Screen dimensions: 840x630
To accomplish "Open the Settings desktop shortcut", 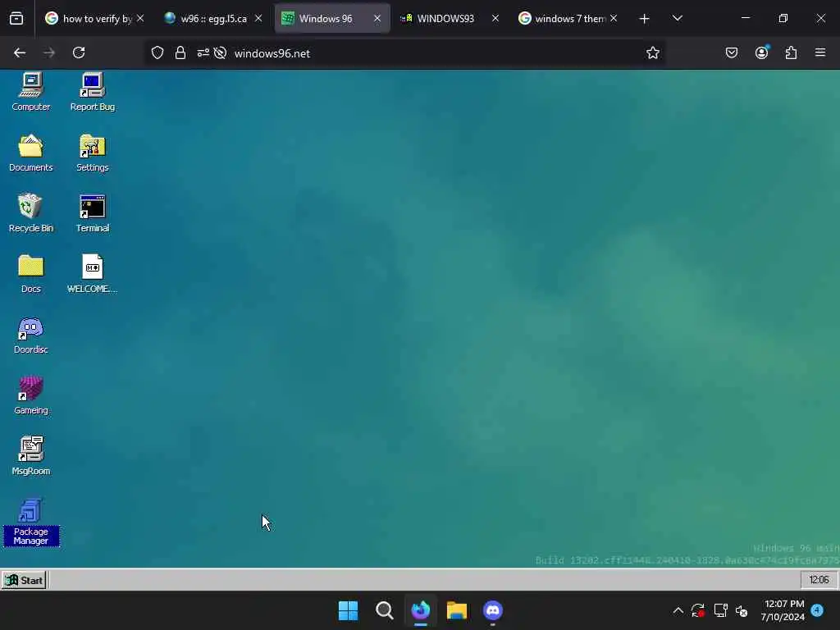I will (92, 153).
